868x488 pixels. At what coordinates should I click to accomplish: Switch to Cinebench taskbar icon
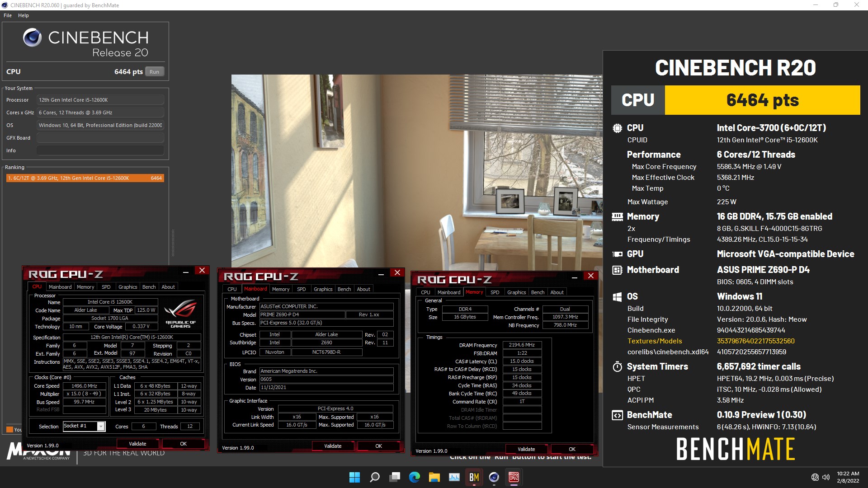pyautogui.click(x=494, y=477)
